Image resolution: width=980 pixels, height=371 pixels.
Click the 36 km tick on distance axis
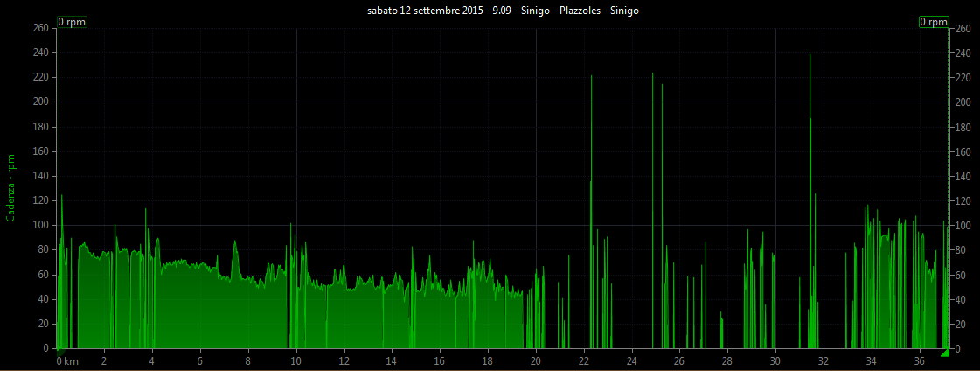pos(919,360)
